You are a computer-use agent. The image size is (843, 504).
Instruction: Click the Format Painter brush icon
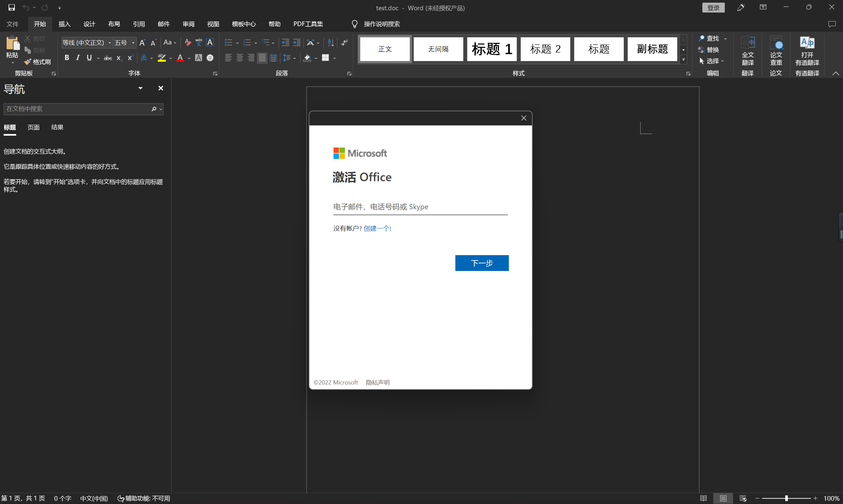(x=28, y=62)
